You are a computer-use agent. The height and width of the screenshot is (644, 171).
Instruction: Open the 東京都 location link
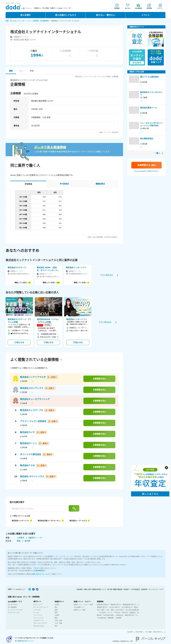click(27, 541)
